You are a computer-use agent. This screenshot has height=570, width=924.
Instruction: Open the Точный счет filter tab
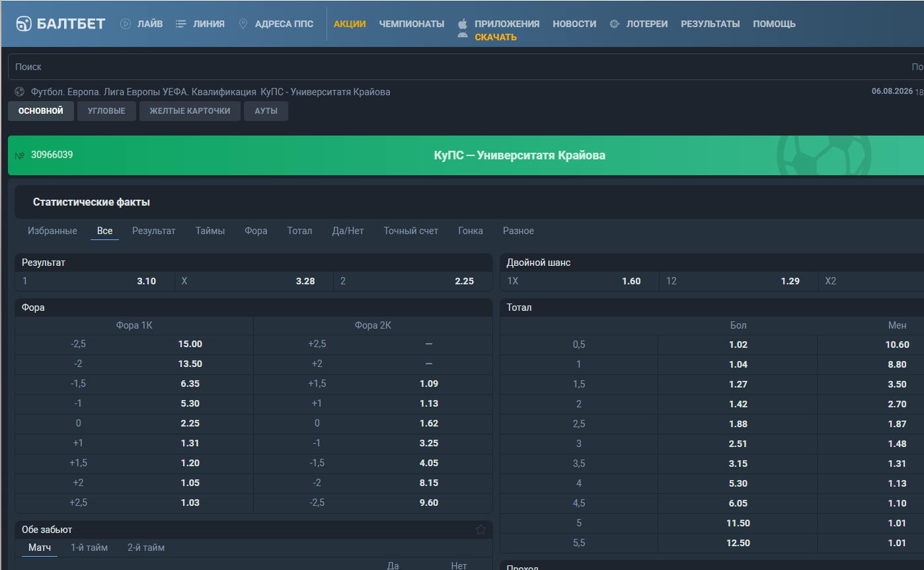click(x=411, y=231)
